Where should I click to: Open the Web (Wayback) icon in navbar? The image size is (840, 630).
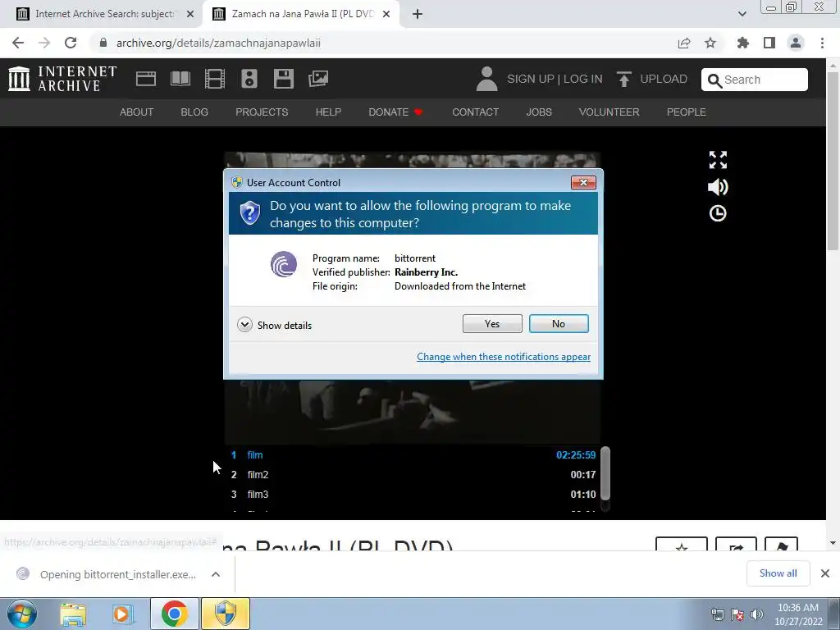click(x=146, y=79)
